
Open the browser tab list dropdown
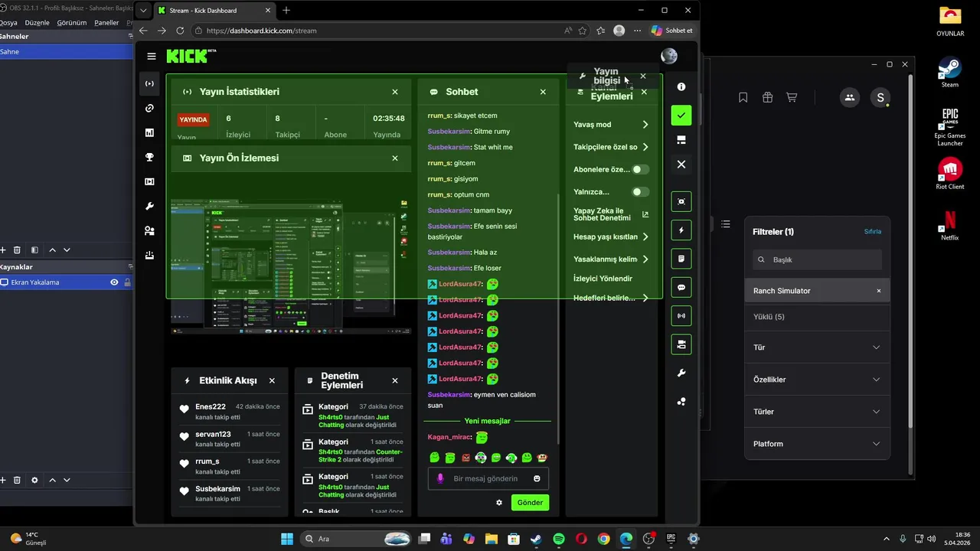[143, 11]
